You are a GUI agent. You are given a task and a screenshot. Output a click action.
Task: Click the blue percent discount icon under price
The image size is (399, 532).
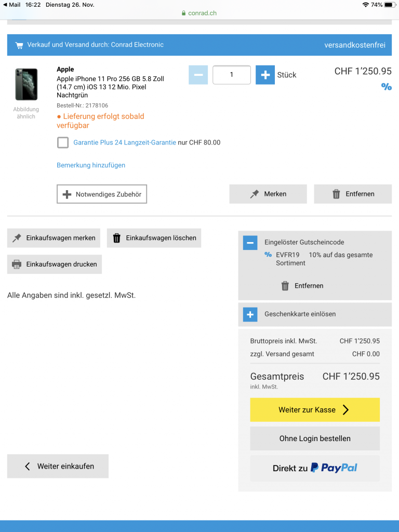386,87
